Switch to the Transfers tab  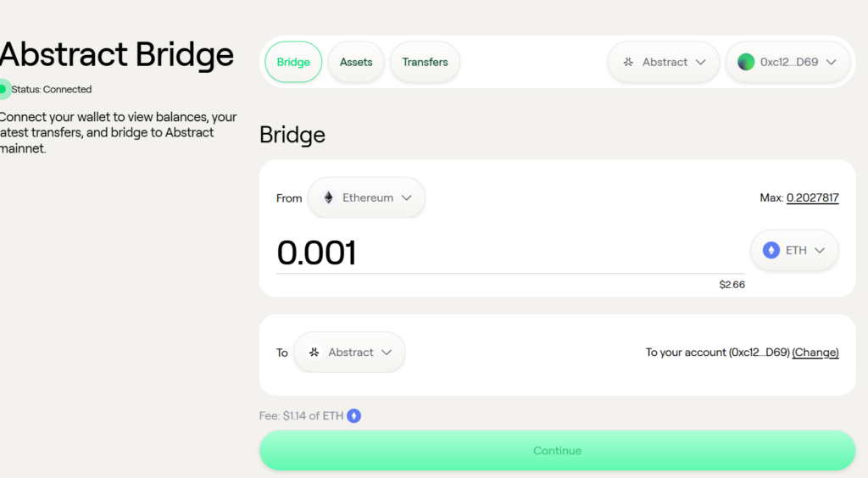[x=425, y=62]
